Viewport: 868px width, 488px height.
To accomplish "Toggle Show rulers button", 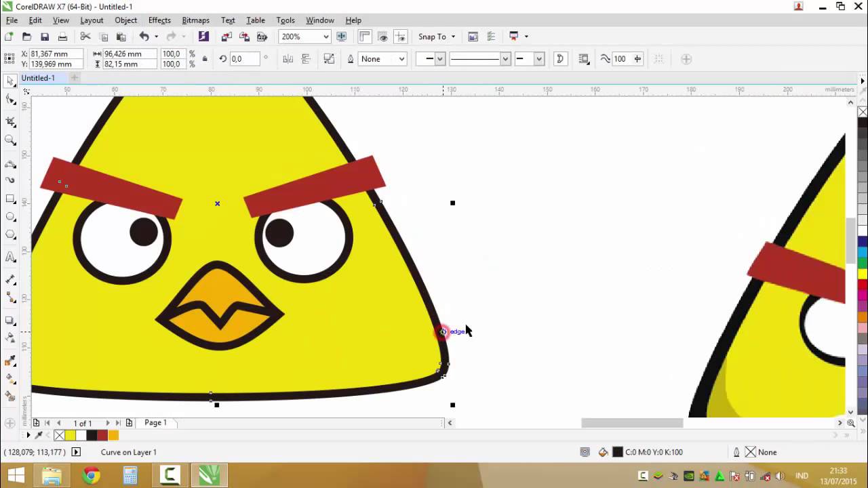I will click(365, 37).
